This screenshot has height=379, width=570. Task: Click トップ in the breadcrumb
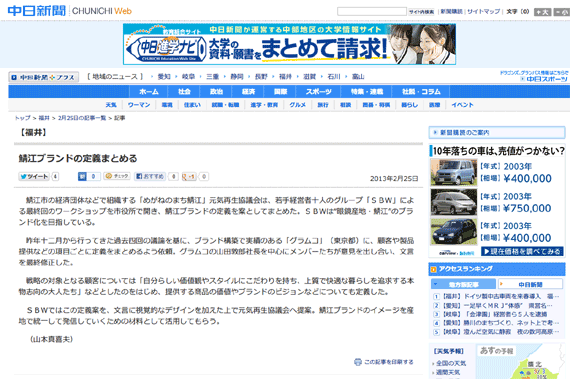click(x=23, y=118)
